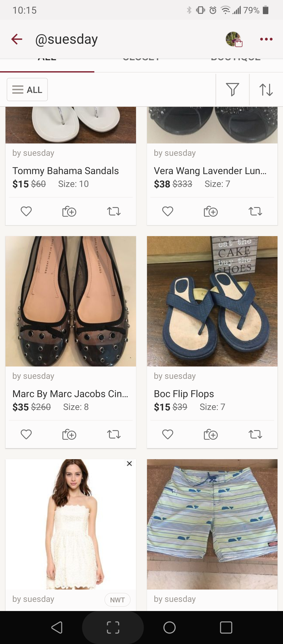283x644 pixels.
Task: Tap the back arrow beside @suesday
Action: tap(17, 39)
